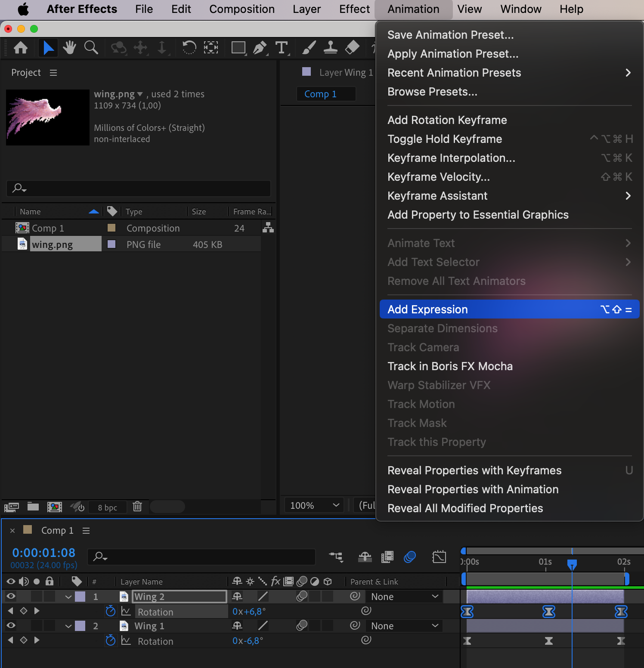Viewport: 644px width, 668px height.
Task: Select the Orbit camera tool
Action: click(x=118, y=47)
